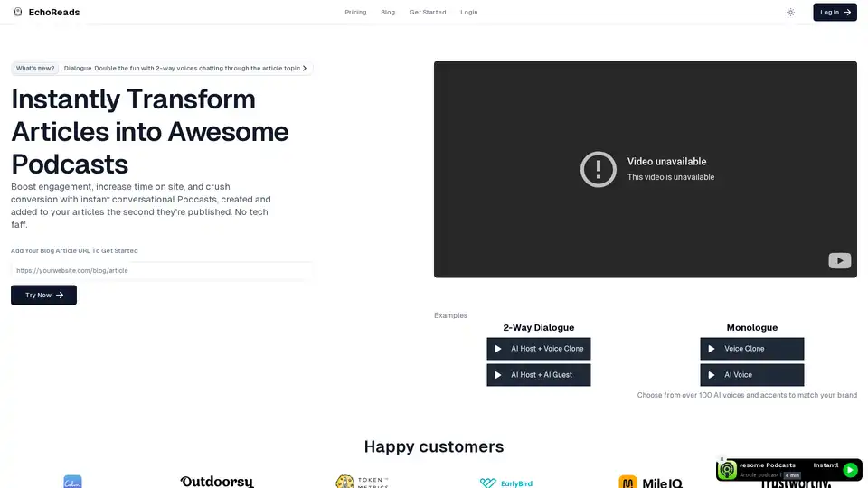The width and height of the screenshot is (868, 488).
Task: Click the Get Started nav link
Action: [428, 13]
